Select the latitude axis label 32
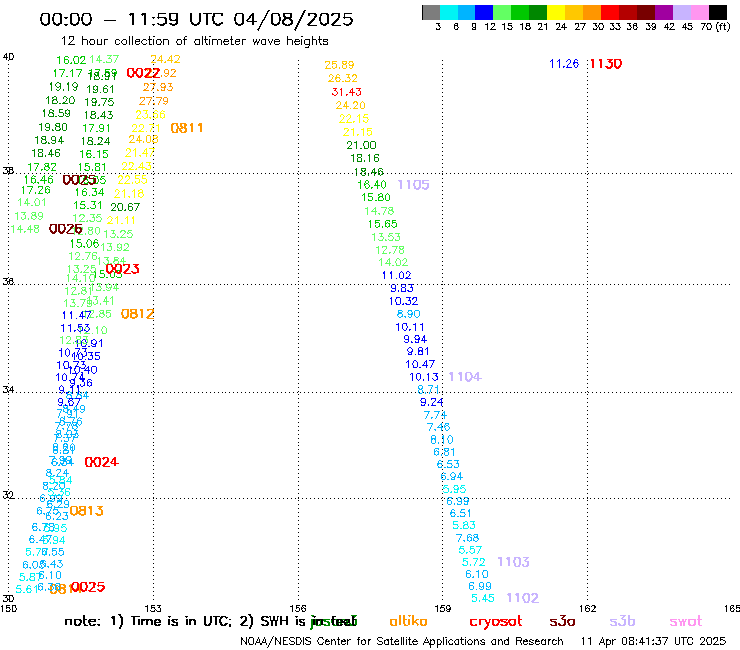 [x=8, y=495]
